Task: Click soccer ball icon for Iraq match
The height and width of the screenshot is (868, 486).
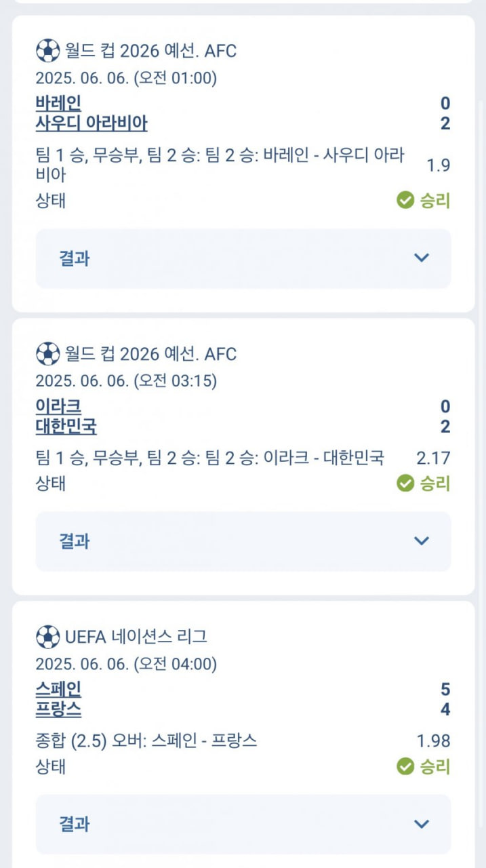Action: click(47, 353)
